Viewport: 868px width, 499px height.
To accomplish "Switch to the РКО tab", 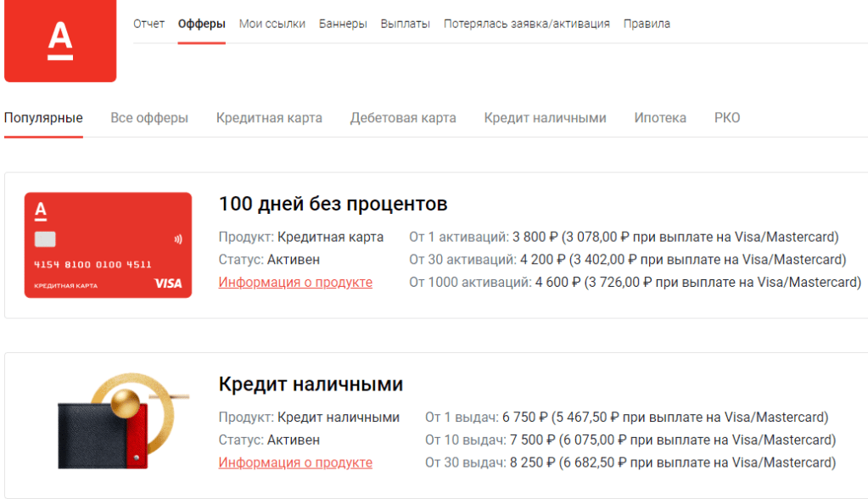I will tap(727, 118).
